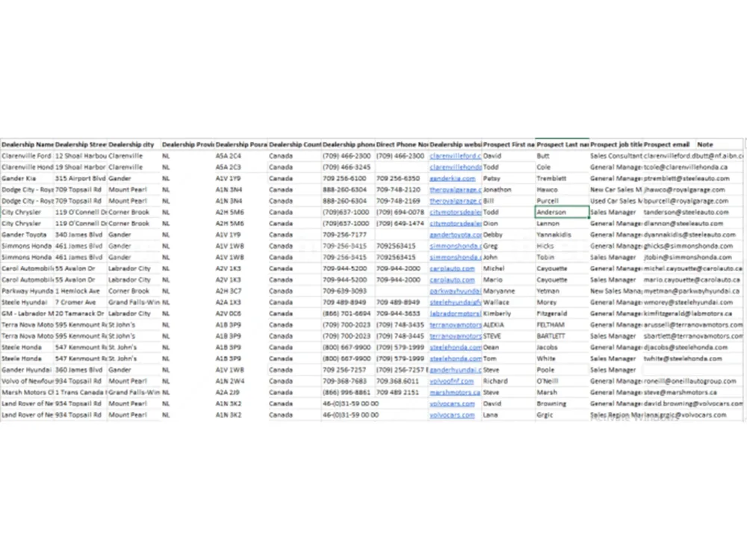Select the '709-639-3093' phone cell

coord(348,291)
